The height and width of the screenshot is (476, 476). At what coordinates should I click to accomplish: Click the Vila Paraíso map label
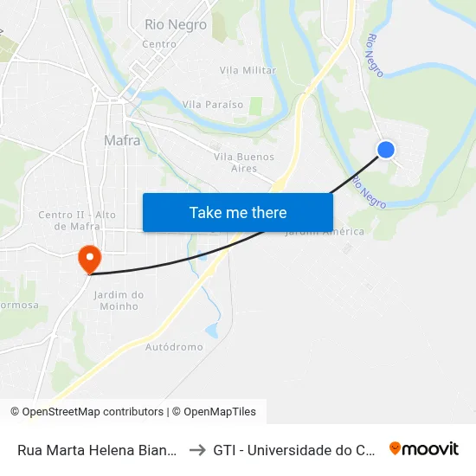(213, 105)
